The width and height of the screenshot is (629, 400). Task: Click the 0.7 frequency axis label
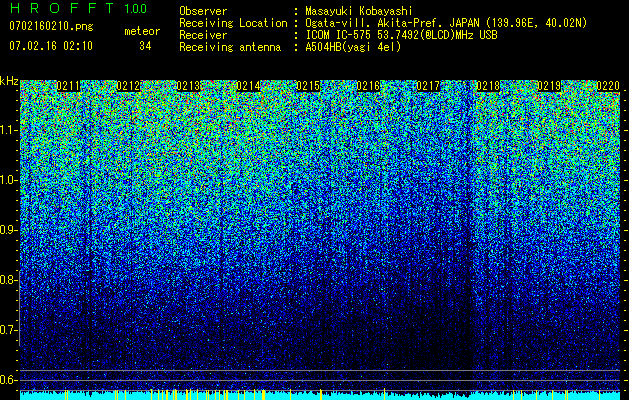point(8,330)
